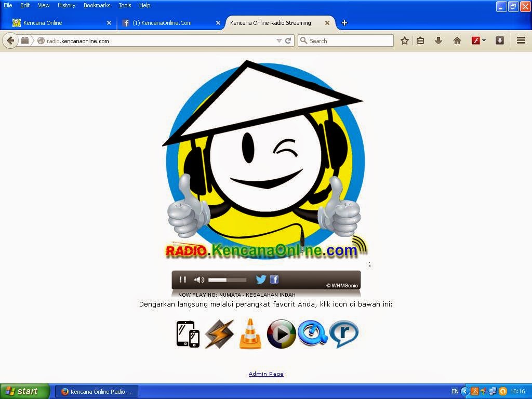Open the Tools menu
The height and width of the screenshot is (399, 532).
click(x=125, y=5)
